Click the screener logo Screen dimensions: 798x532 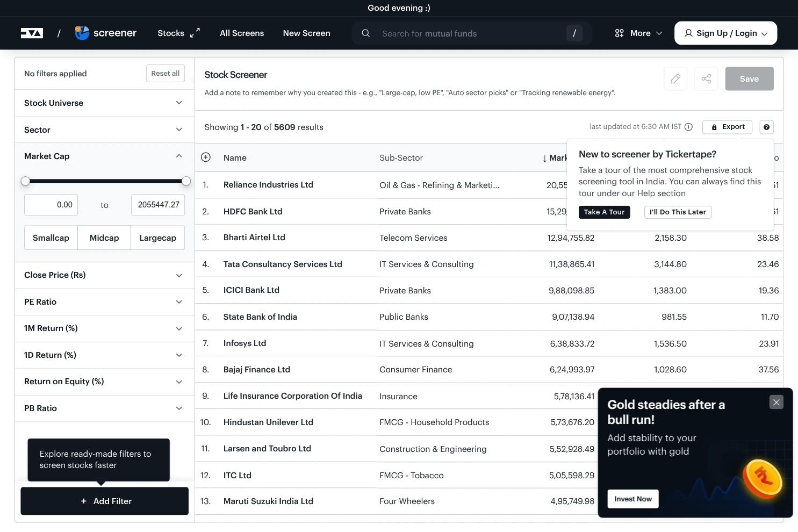click(106, 33)
